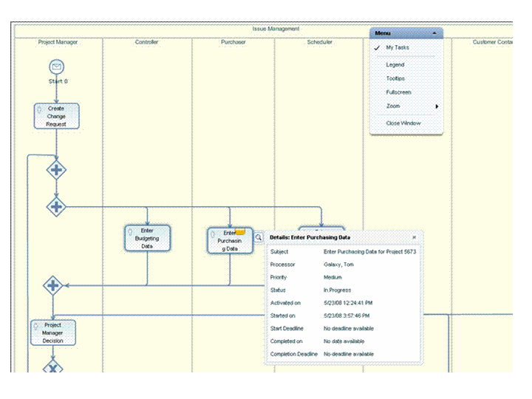
Task: Choose Legend from the Menu panel
Action: 395,65
